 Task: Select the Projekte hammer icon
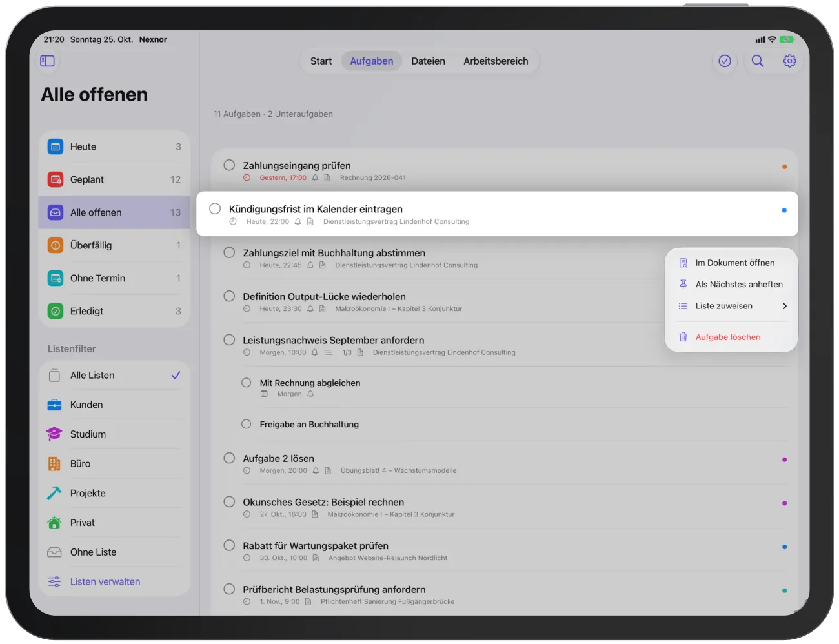[54, 493]
